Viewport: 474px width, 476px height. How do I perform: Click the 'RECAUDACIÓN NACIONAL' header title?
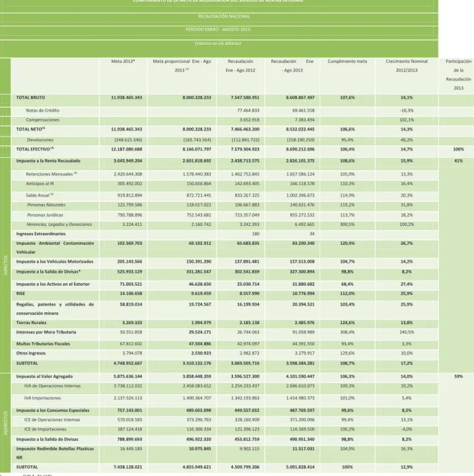[x=224, y=16]
